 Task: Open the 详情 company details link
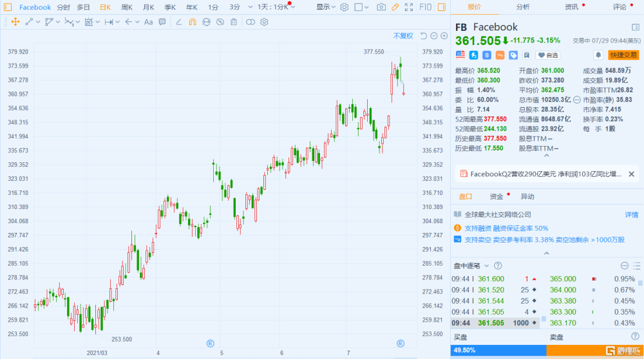coord(631,215)
